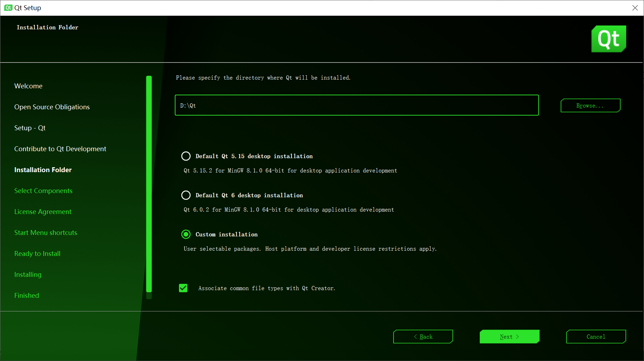Click Select Components step

pyautogui.click(x=43, y=191)
